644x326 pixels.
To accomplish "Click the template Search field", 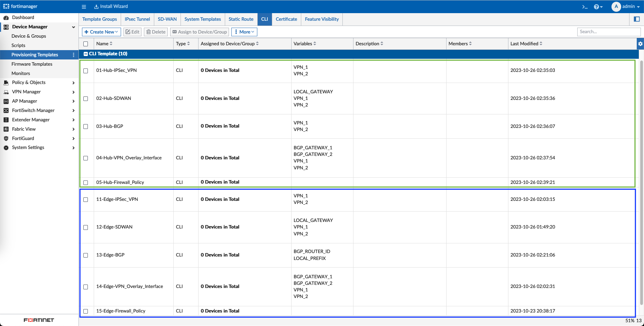I will click(608, 32).
